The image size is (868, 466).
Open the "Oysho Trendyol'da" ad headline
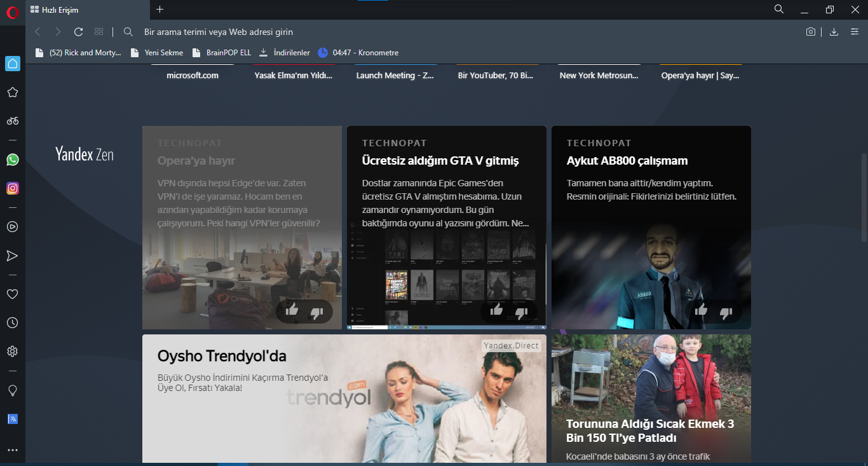pos(222,356)
